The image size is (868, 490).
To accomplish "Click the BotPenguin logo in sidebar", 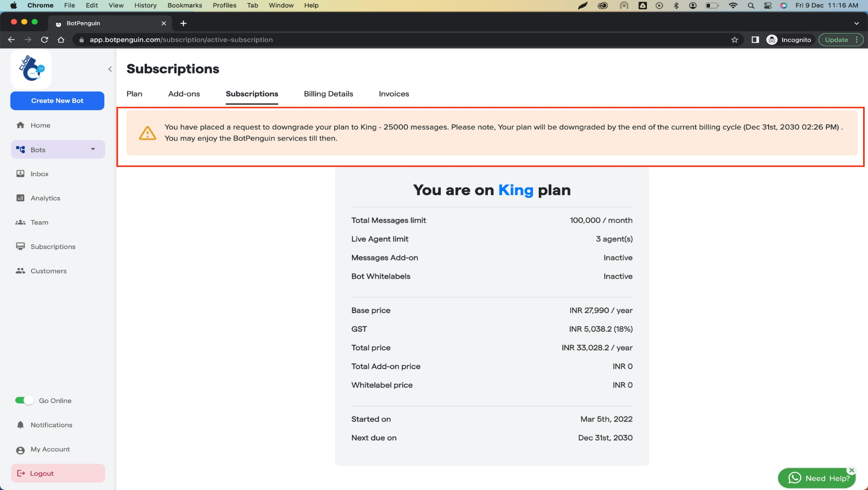I will [31, 68].
